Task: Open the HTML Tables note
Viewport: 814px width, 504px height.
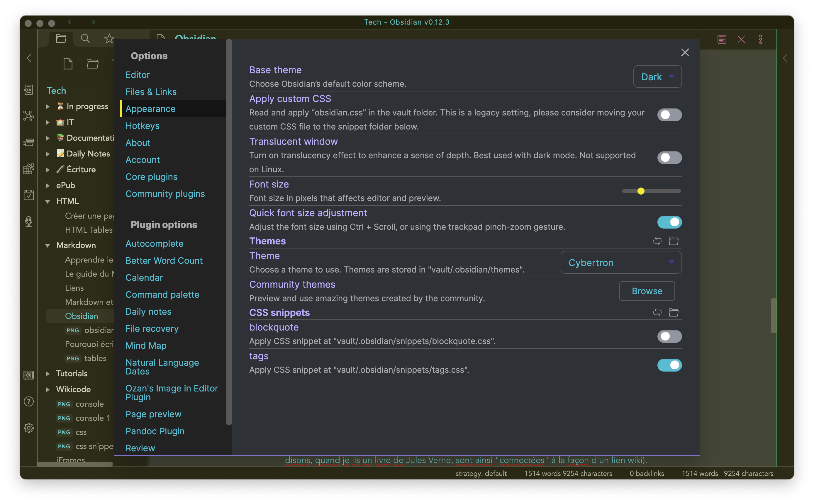Action: tap(89, 230)
